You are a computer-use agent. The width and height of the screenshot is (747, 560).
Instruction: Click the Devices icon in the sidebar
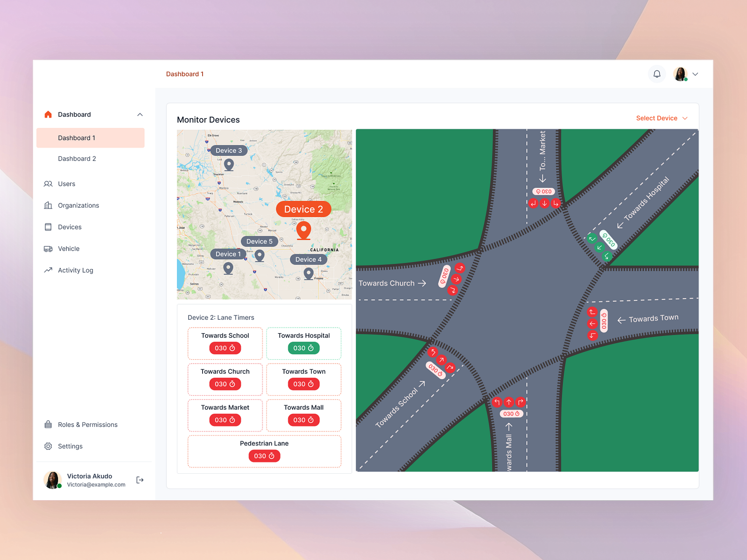click(x=48, y=227)
